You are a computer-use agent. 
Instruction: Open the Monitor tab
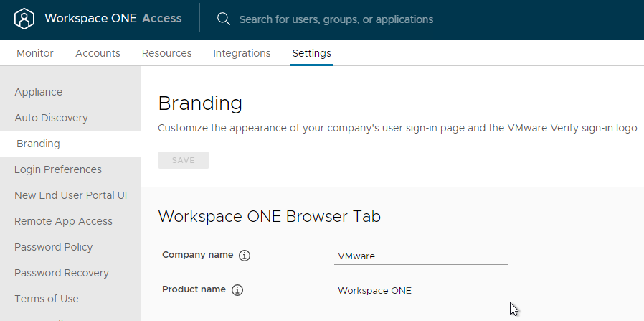point(35,53)
